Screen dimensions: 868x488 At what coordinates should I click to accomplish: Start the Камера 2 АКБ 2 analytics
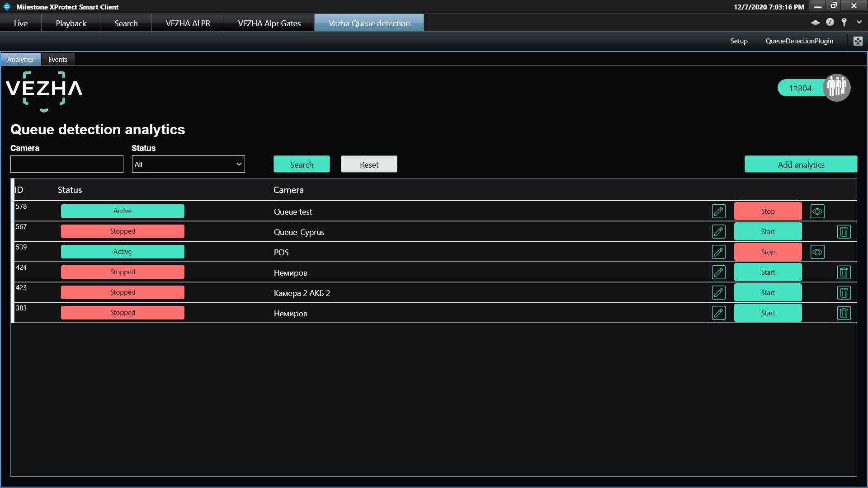(768, 293)
